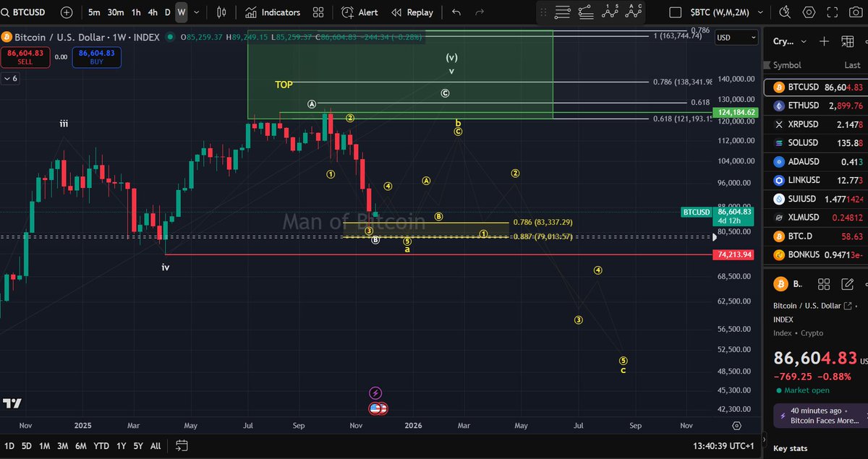The height and width of the screenshot is (459, 868).
Task: Open the compare symbol plus icon
Action: (65, 12)
